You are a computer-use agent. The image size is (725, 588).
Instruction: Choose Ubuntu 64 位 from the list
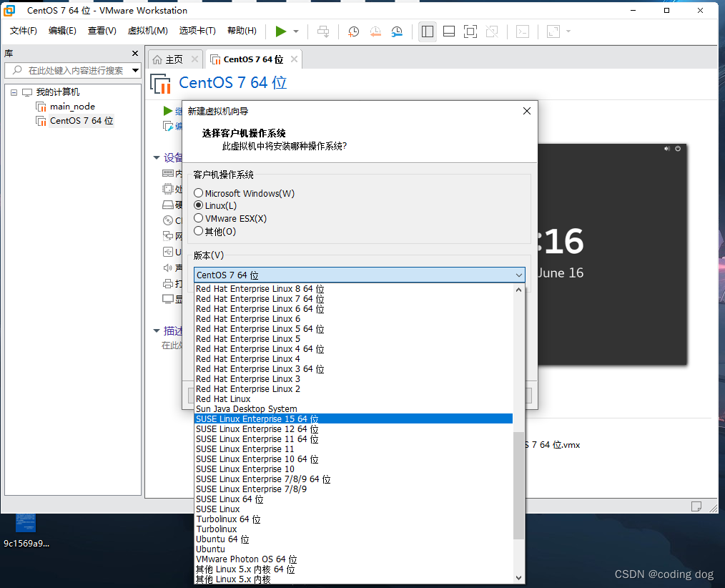pos(354,539)
